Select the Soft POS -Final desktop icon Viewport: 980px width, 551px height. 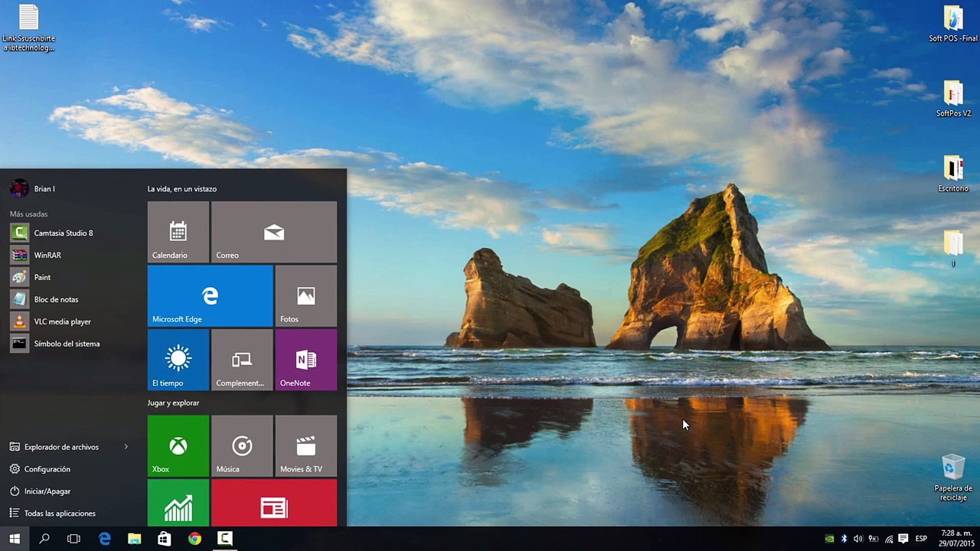point(953,24)
